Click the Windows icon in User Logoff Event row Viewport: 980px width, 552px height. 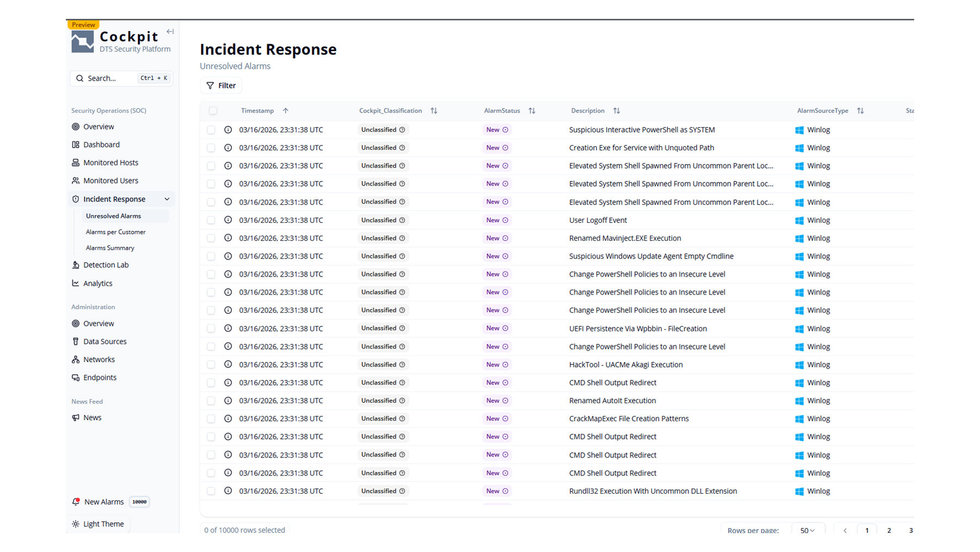point(799,221)
